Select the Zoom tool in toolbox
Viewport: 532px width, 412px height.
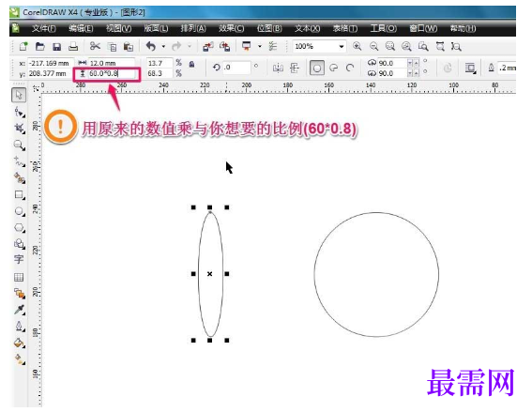click(x=19, y=145)
